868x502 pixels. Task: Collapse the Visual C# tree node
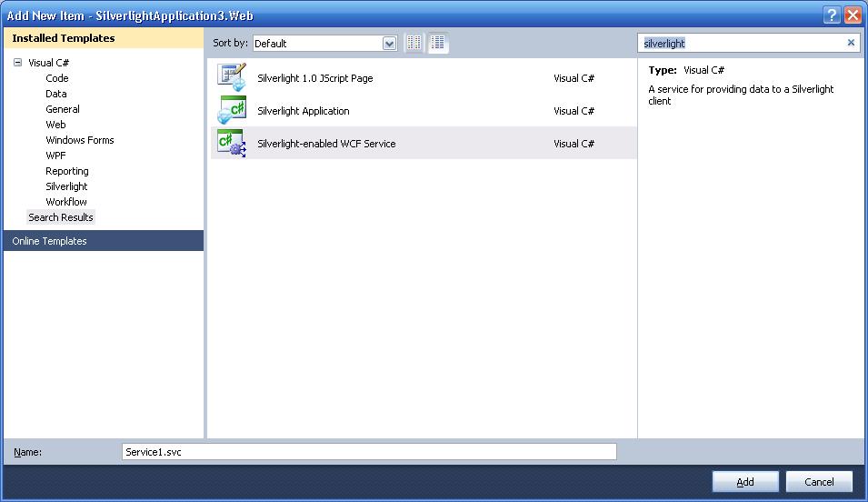[x=17, y=63]
